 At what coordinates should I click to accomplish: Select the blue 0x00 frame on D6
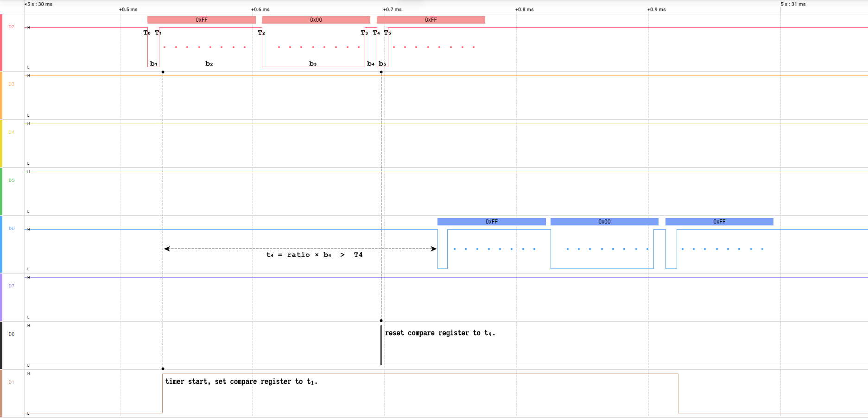tap(604, 222)
